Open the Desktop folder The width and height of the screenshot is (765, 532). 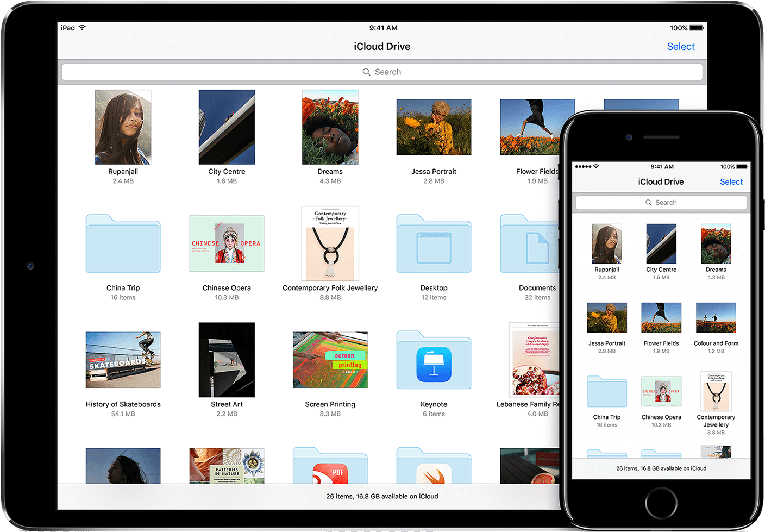pyautogui.click(x=433, y=243)
